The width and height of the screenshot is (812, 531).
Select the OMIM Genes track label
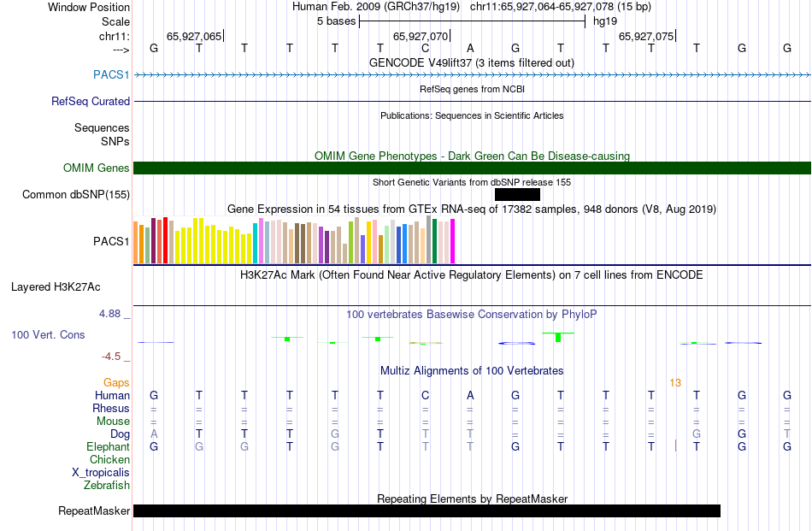(x=96, y=168)
